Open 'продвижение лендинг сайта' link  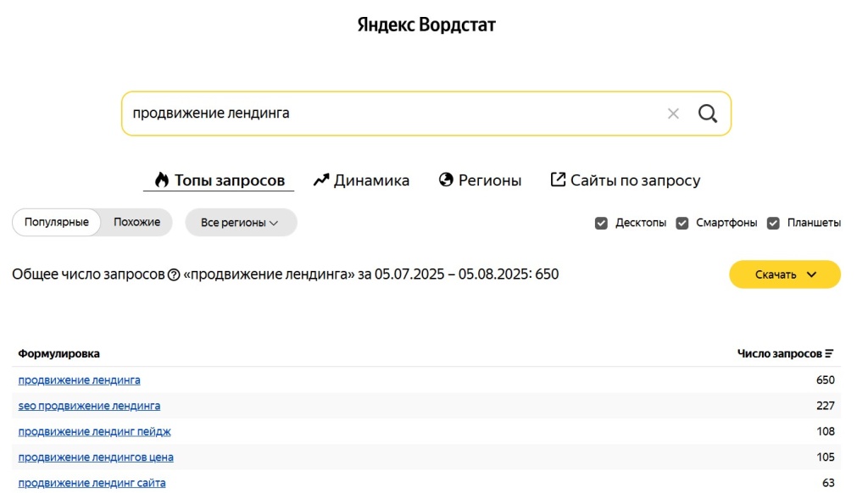click(x=92, y=483)
